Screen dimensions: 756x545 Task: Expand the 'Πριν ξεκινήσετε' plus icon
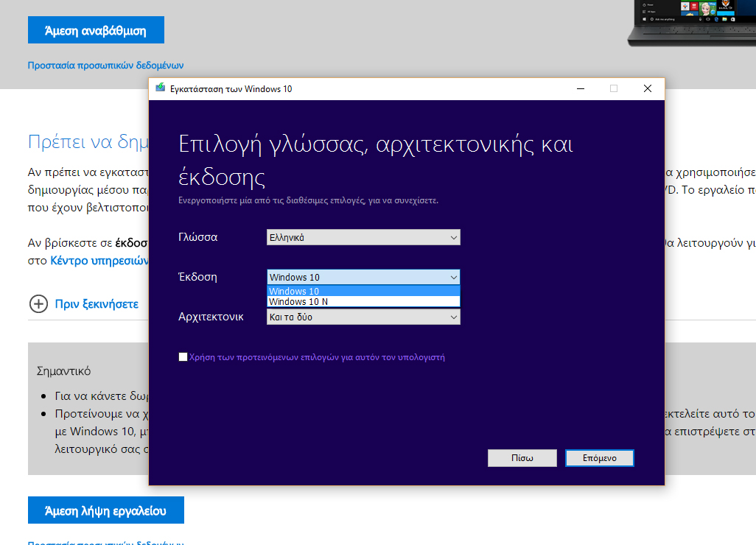click(x=38, y=304)
